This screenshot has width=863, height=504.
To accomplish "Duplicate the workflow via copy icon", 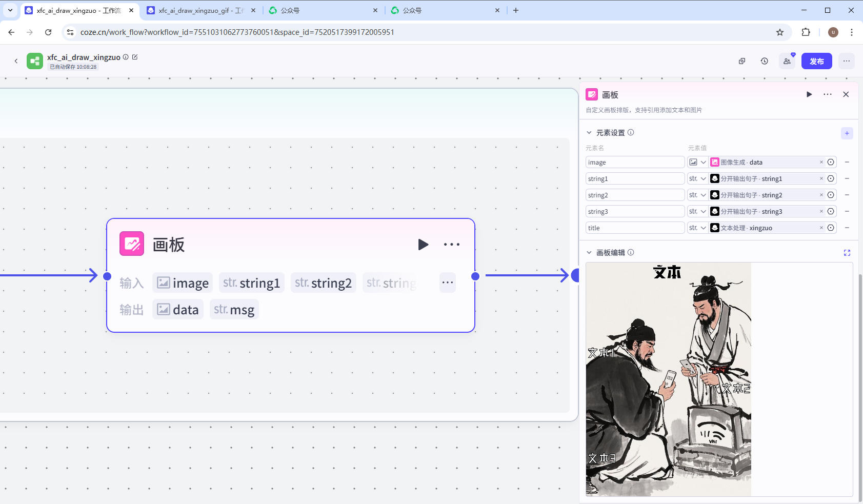I will click(742, 61).
